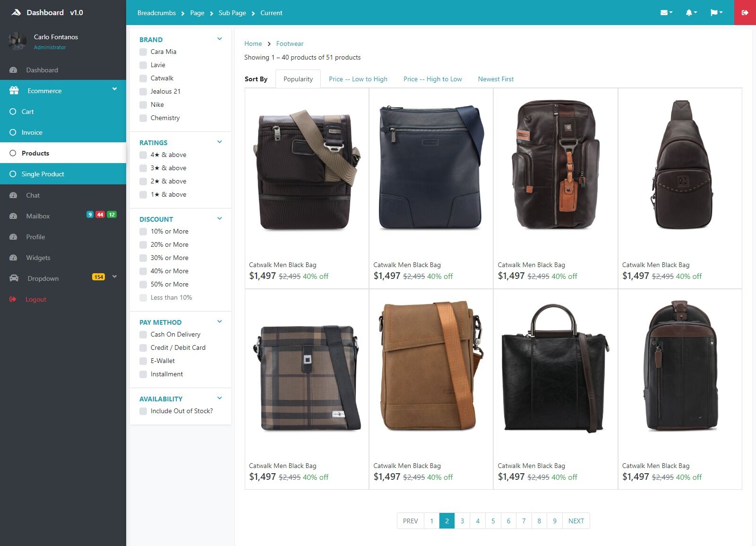Click the Dashboard logo icon

coord(16,12)
